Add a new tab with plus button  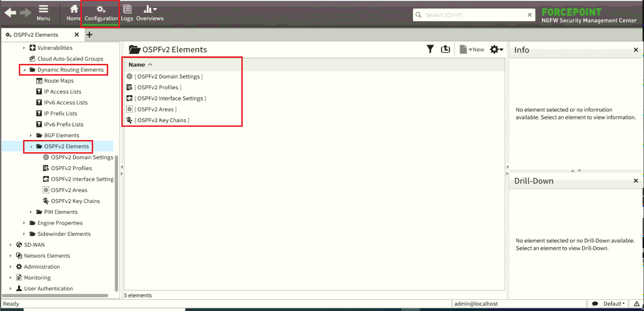pyautogui.click(x=90, y=35)
